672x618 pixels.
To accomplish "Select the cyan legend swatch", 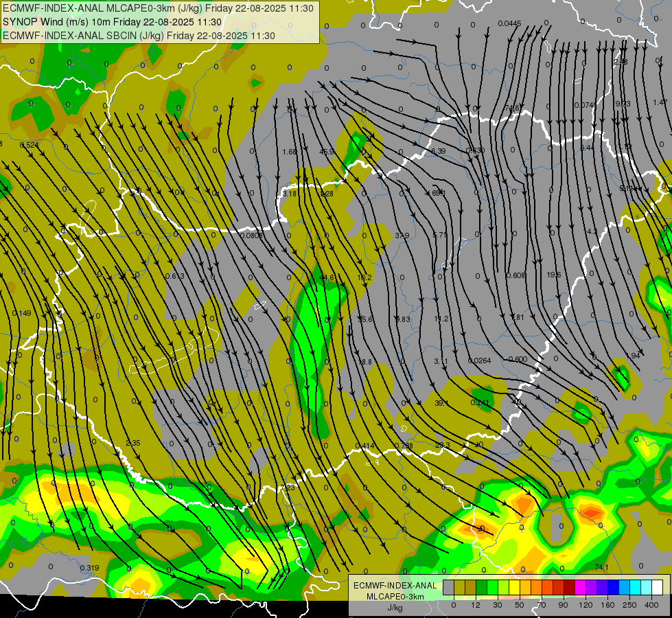I will (x=635, y=587).
